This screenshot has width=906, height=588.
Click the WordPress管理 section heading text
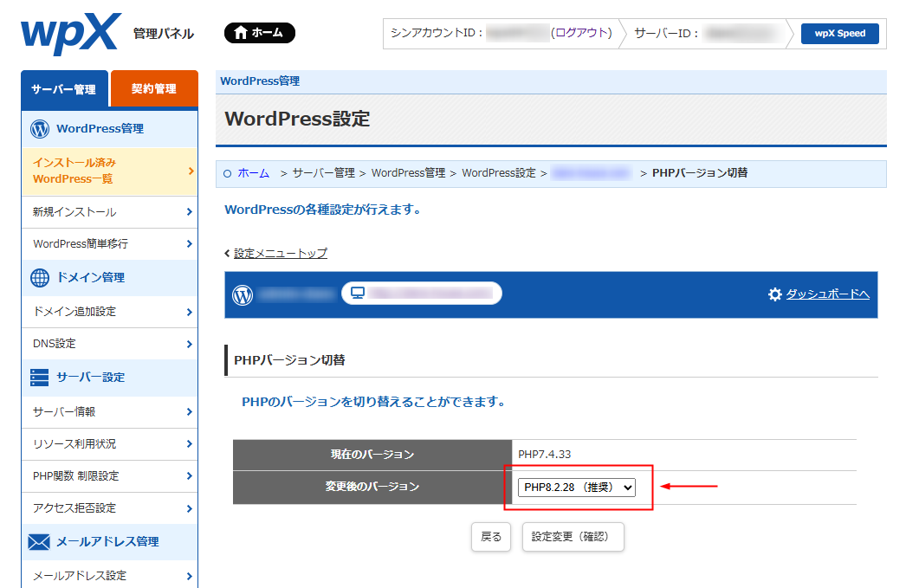point(100,129)
